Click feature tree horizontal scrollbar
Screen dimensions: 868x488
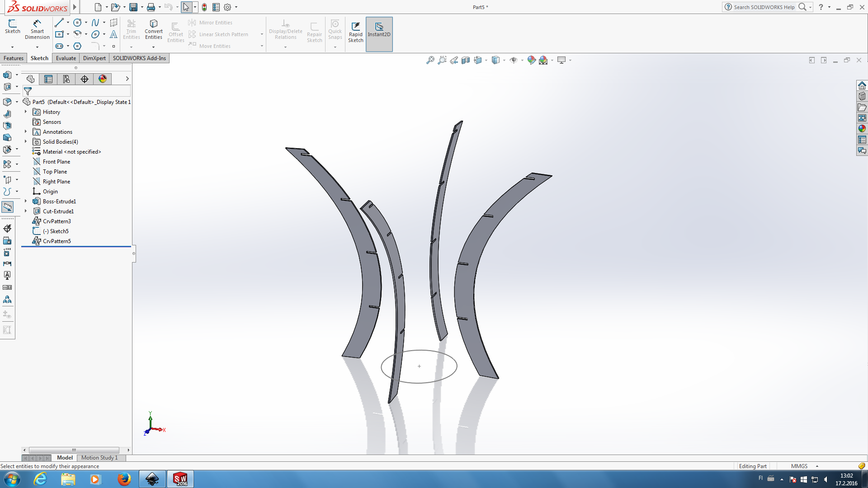click(x=74, y=450)
